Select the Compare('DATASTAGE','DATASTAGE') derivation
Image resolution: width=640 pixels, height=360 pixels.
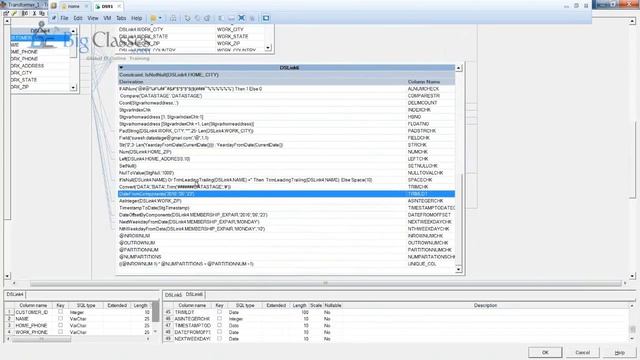click(160, 96)
